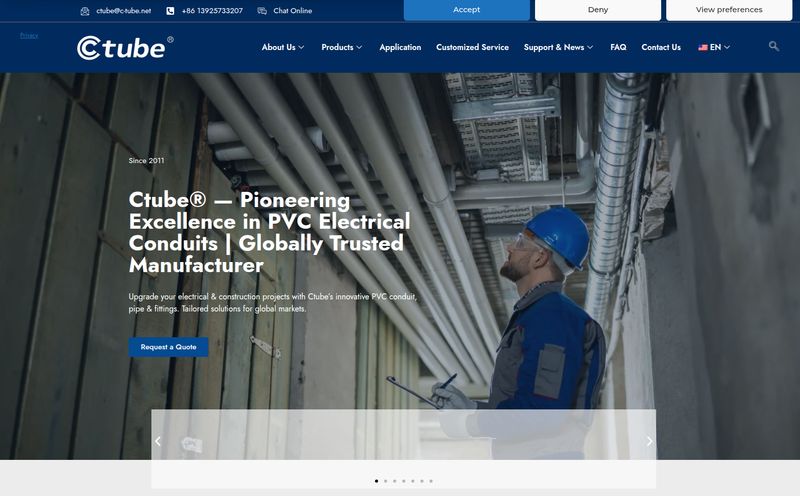800x496 pixels.
Task: Click the hero headline about PVC Electrical Conduits
Action: coord(269,232)
